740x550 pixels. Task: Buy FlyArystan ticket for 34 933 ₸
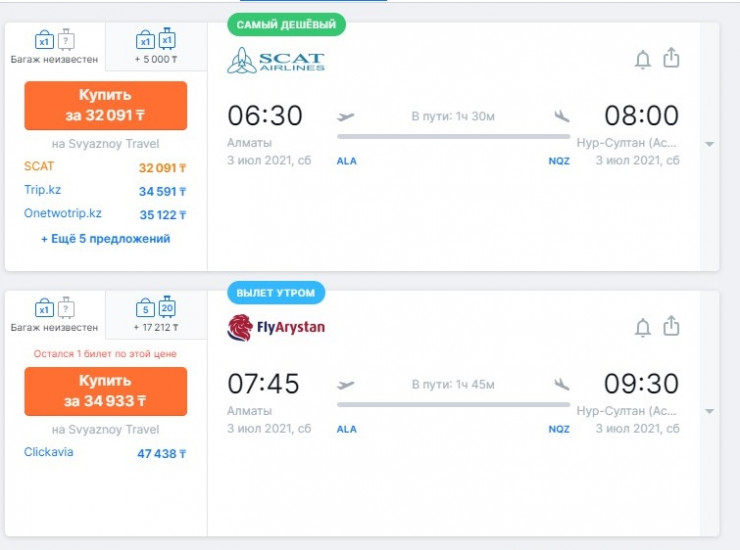click(105, 391)
